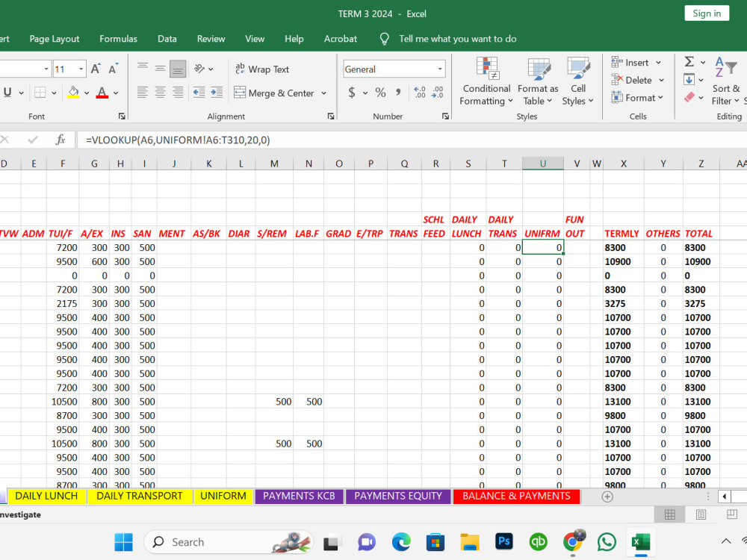Toggle Bottom Align for cells

point(178,69)
